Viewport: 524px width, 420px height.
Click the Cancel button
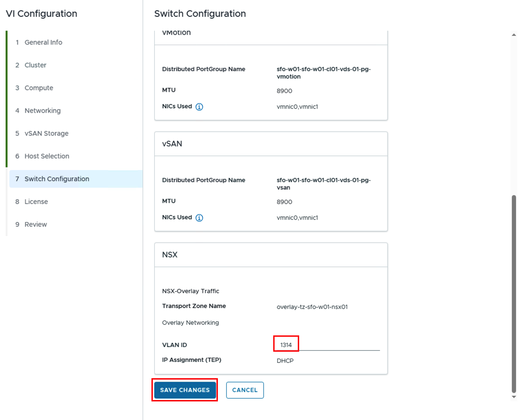point(245,390)
